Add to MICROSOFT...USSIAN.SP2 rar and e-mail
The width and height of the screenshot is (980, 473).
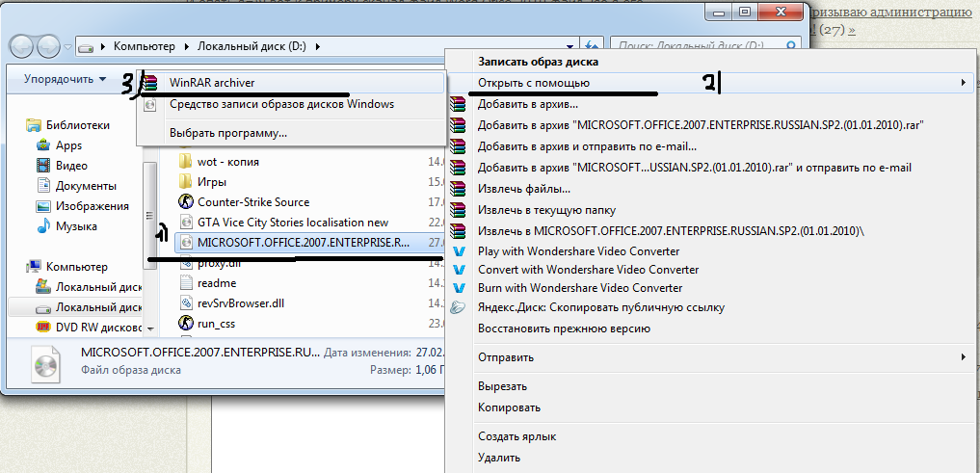tap(695, 168)
